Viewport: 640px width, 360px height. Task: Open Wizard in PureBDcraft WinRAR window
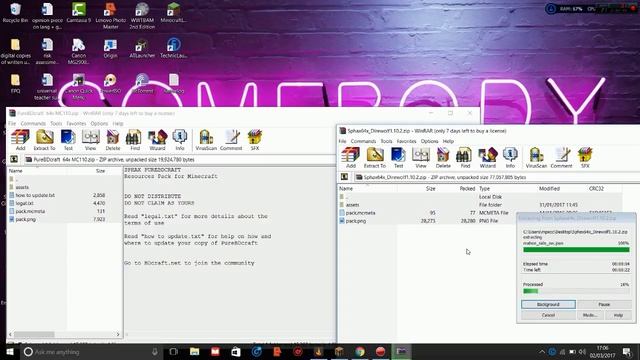click(157, 140)
